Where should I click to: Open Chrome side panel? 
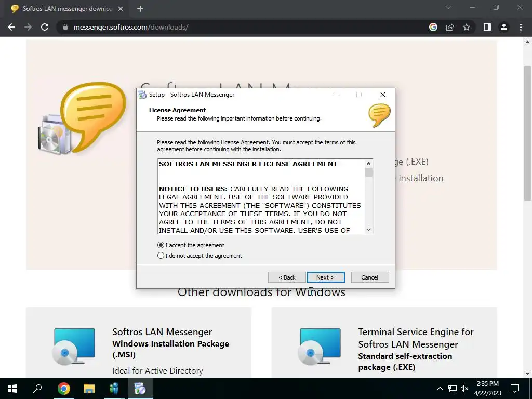coord(487,27)
